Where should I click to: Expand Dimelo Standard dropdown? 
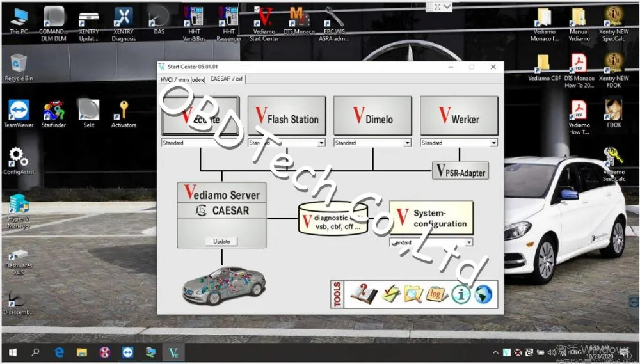(407, 143)
